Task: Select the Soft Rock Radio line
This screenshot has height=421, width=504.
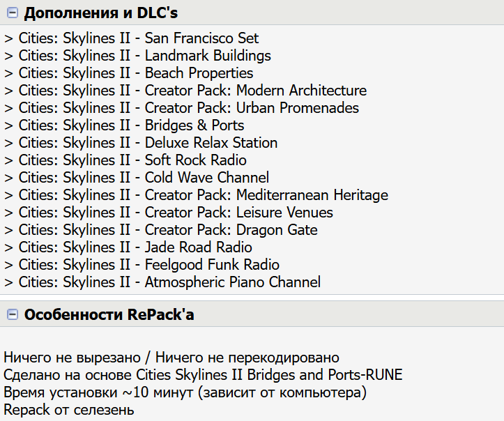Action: pyautogui.click(x=125, y=160)
